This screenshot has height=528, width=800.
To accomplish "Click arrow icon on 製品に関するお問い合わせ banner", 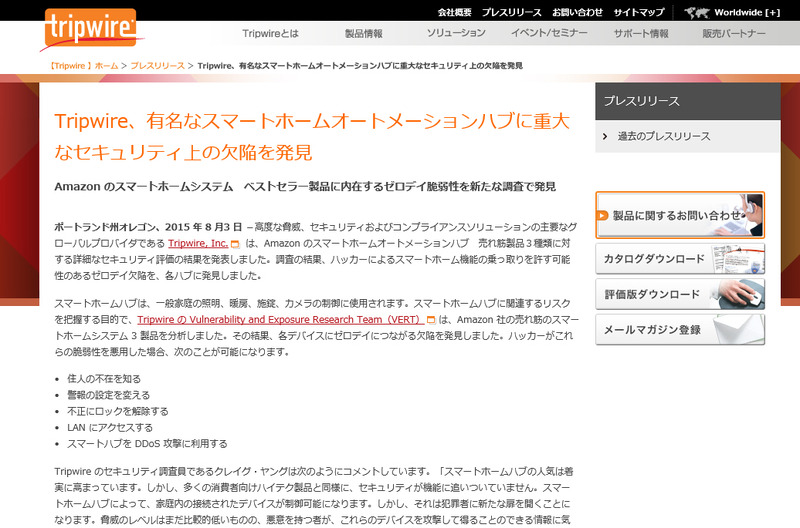I will click(x=603, y=215).
